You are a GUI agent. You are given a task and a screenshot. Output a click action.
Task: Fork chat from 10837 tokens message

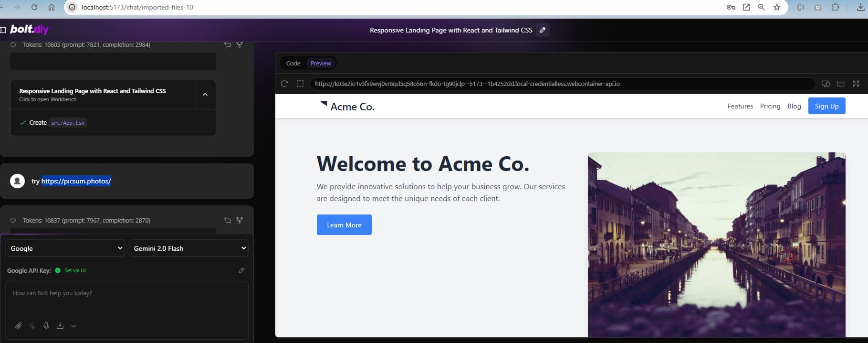(x=240, y=220)
